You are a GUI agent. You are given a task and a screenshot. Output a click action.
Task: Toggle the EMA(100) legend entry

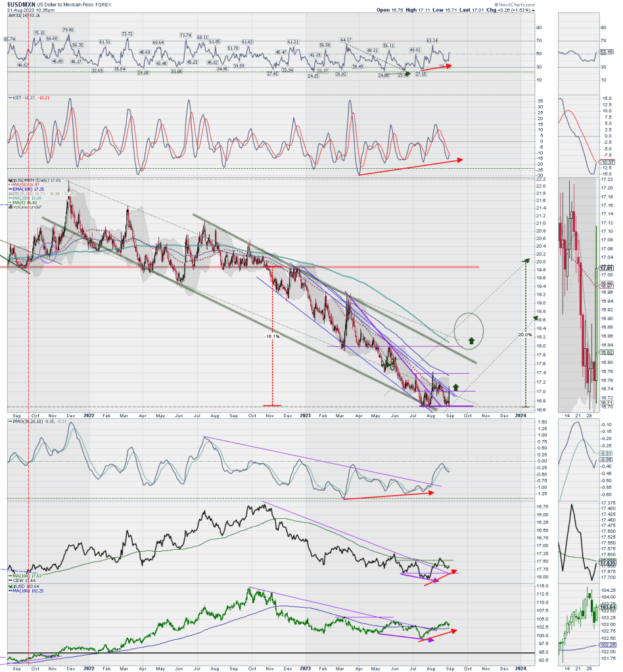[x=23, y=189]
